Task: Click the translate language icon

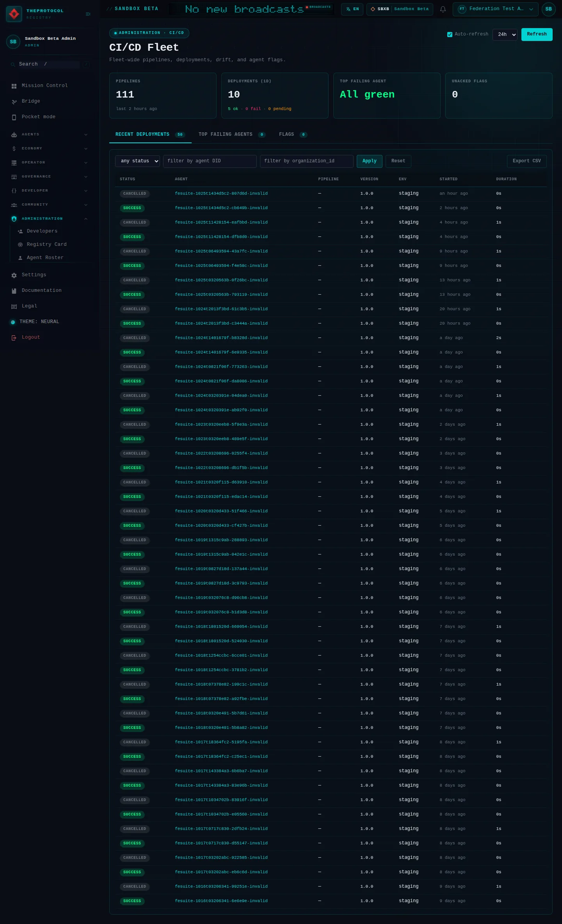Action: coord(348,9)
